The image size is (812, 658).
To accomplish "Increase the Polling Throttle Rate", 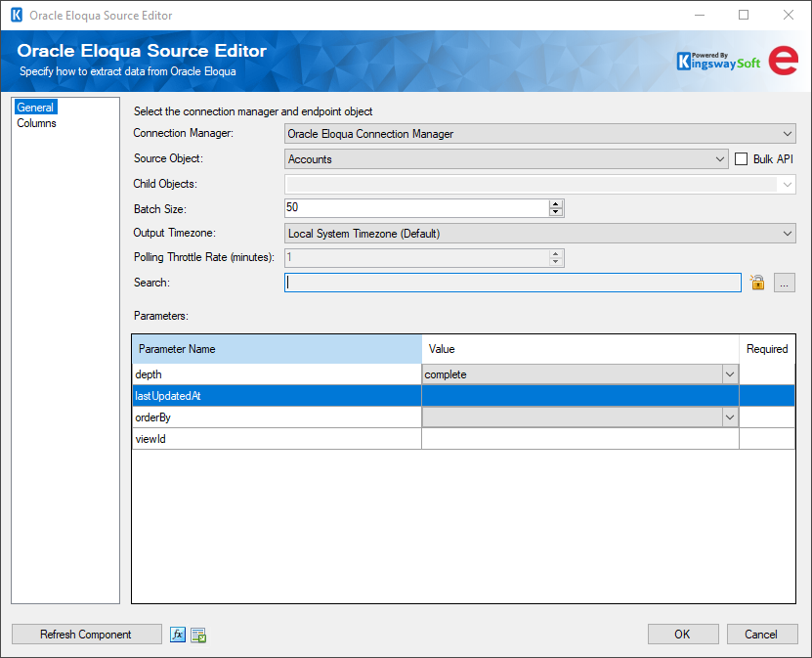I will tap(556, 254).
